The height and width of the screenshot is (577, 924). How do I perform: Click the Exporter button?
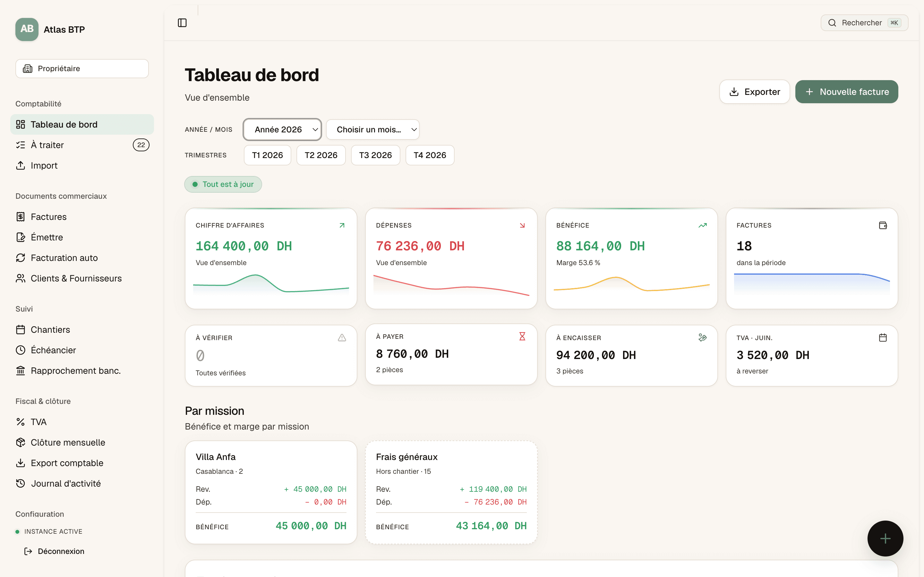coord(755,92)
